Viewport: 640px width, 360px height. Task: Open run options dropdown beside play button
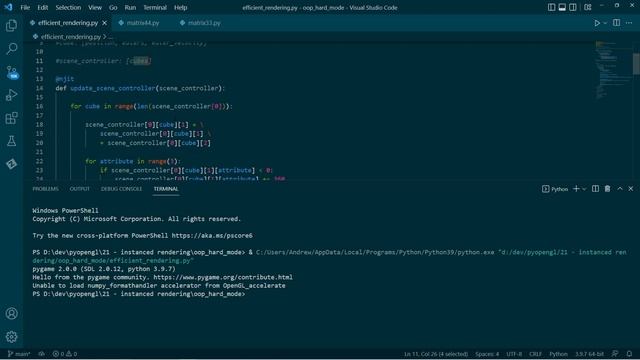pos(605,23)
